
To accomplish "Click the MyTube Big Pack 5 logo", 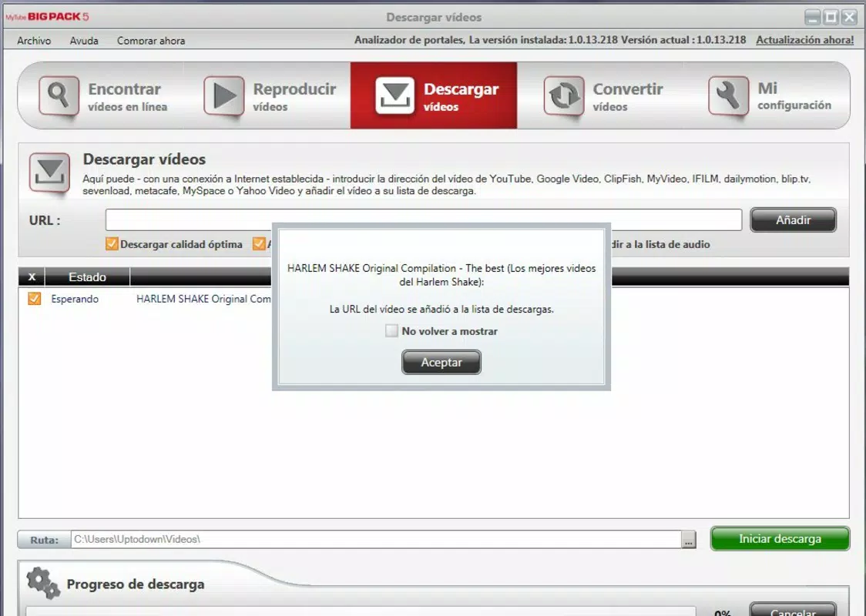I will [47, 17].
